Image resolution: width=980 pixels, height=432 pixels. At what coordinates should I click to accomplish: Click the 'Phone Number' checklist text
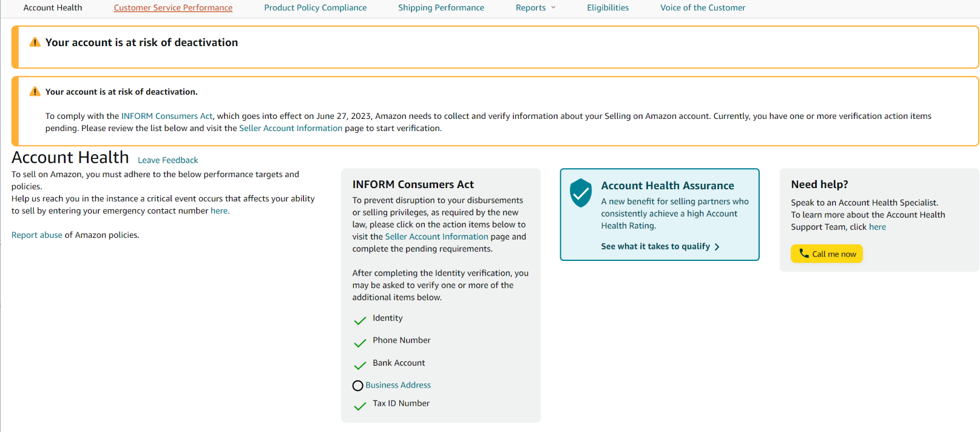[402, 340]
